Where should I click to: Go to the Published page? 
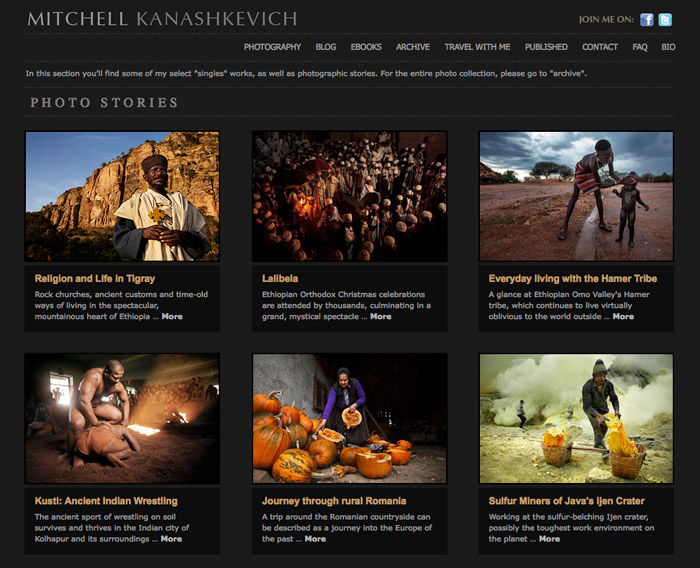click(546, 47)
